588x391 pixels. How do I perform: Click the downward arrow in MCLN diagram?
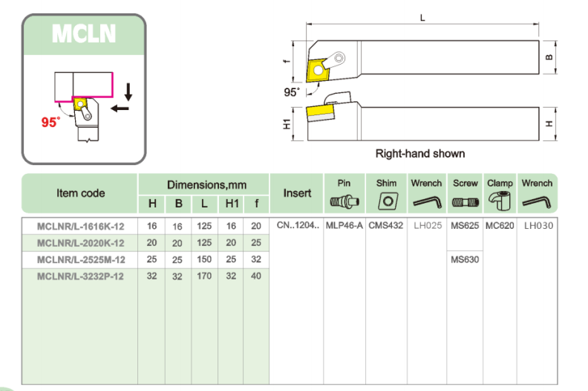coord(128,92)
